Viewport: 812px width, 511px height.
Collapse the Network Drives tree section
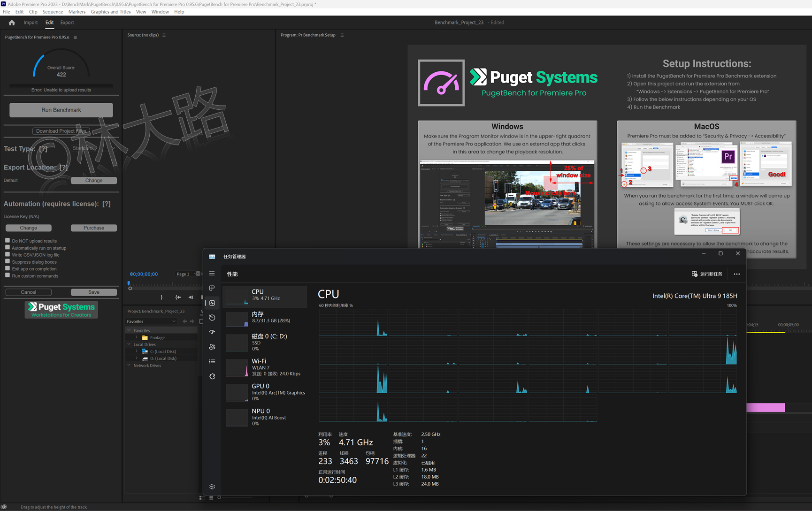click(x=129, y=366)
